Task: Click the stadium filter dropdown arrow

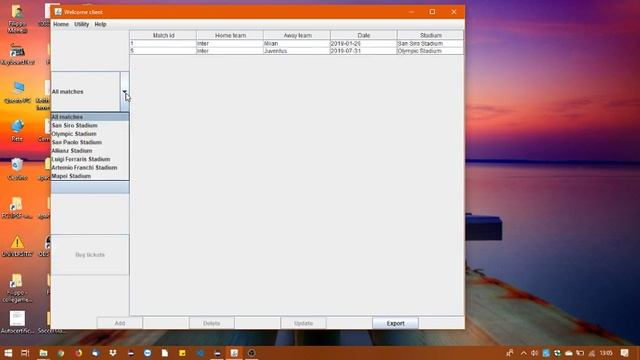Action: (x=124, y=91)
